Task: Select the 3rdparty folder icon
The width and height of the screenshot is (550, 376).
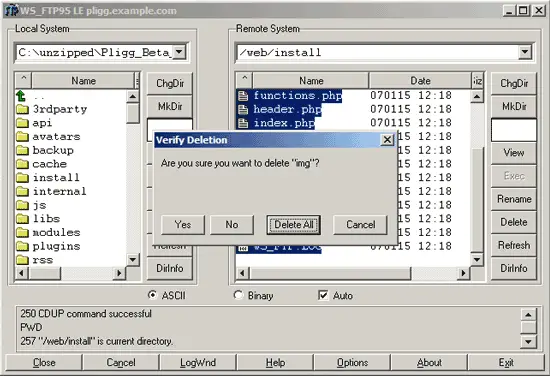Action: click(x=22, y=109)
